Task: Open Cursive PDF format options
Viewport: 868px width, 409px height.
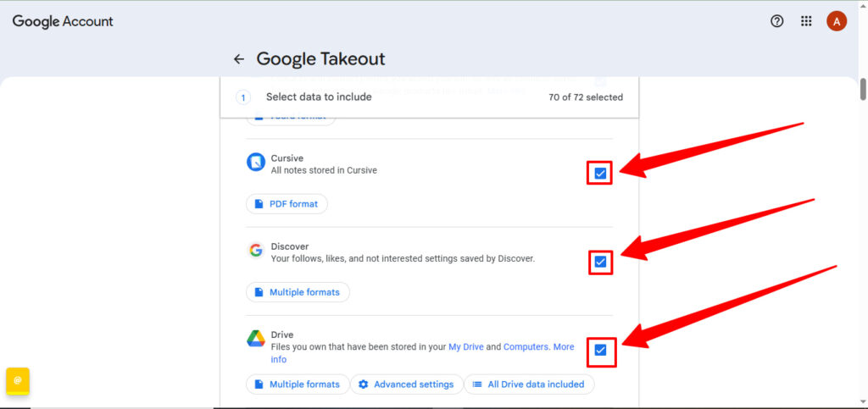Action: (x=287, y=204)
